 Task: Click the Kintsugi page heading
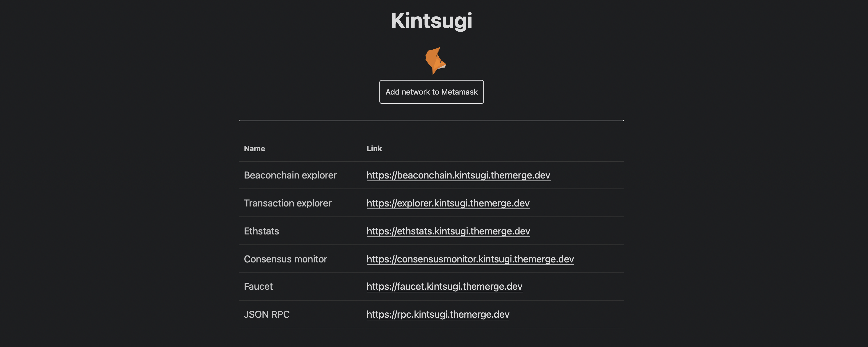tap(431, 21)
